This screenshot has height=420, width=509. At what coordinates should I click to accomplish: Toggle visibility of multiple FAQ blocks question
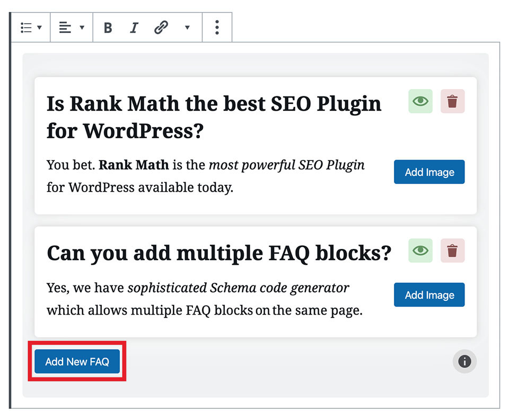click(420, 251)
